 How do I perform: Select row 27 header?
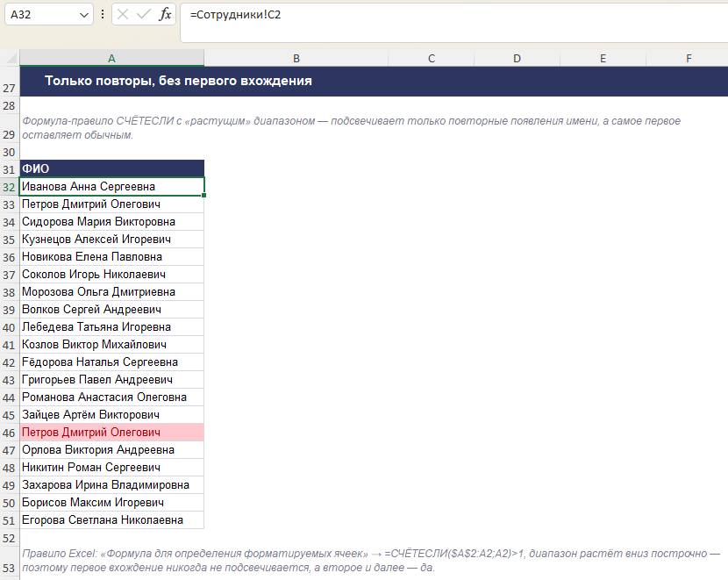10,82
